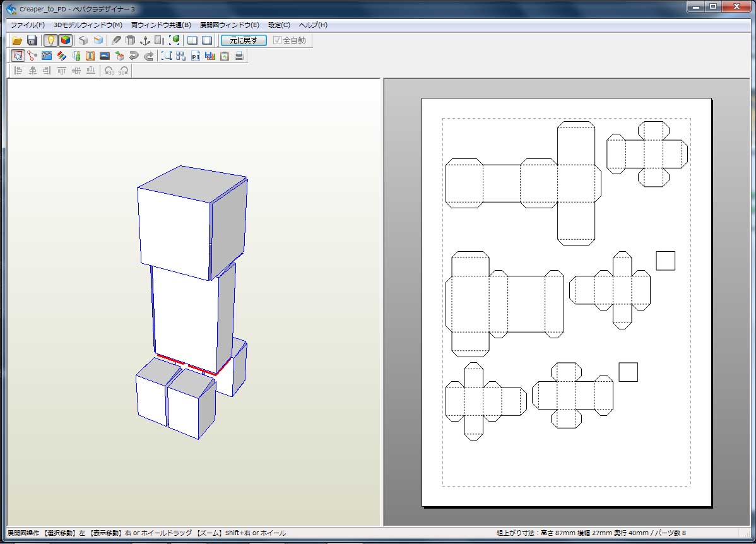Select the arrow select-and-move tool
The image size is (756, 544).
tap(18, 56)
